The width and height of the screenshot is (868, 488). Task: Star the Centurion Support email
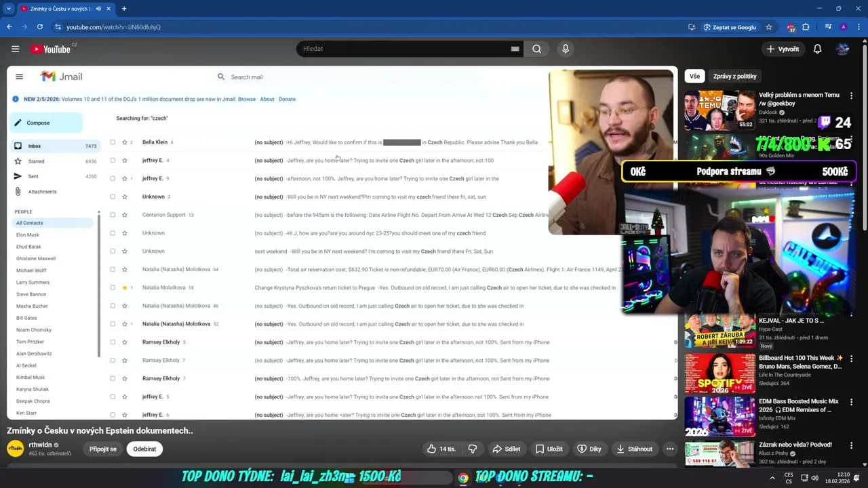(125, 215)
